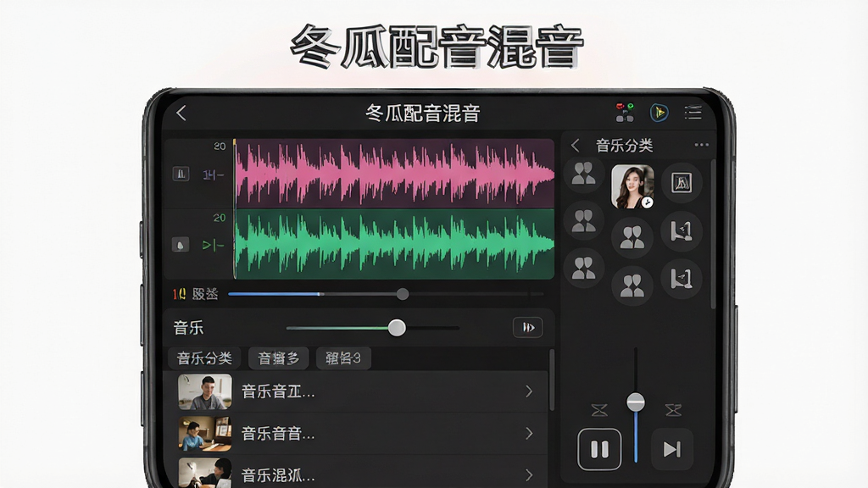868x488 pixels.
Task: Open the three-dot more menu in 音乐分类 panel
Action: pos(701,145)
